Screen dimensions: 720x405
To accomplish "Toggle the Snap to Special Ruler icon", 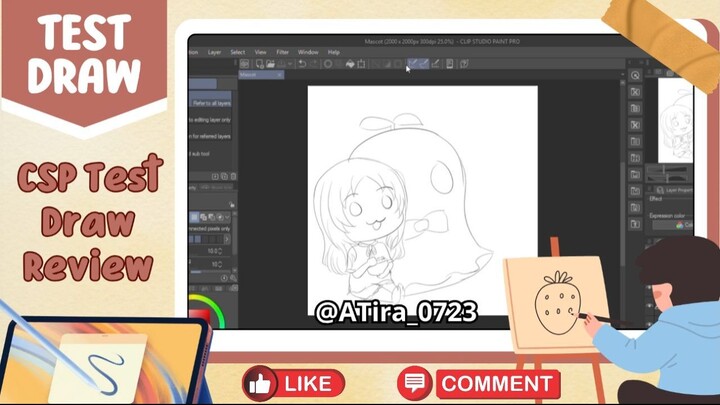I will click(423, 64).
